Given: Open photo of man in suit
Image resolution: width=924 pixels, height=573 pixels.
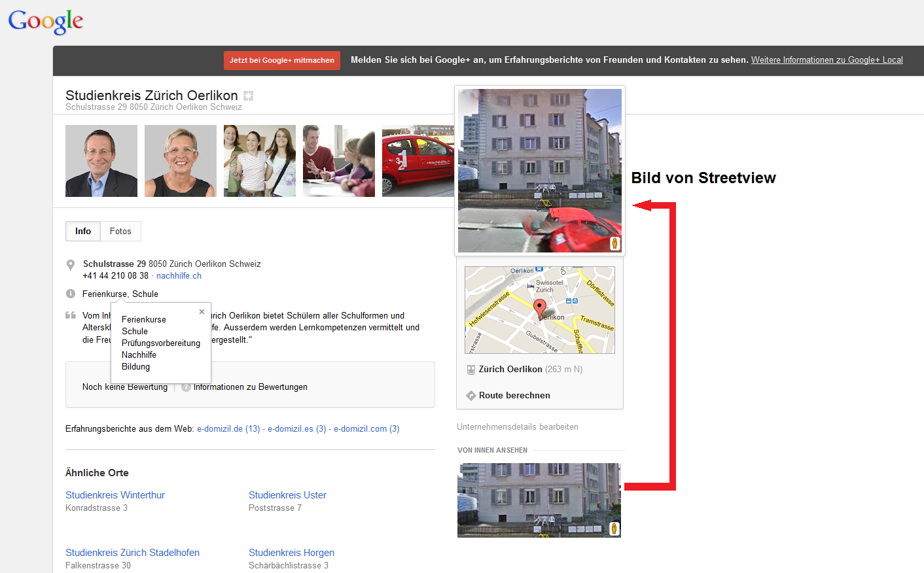Looking at the screenshot, I should [x=101, y=161].
